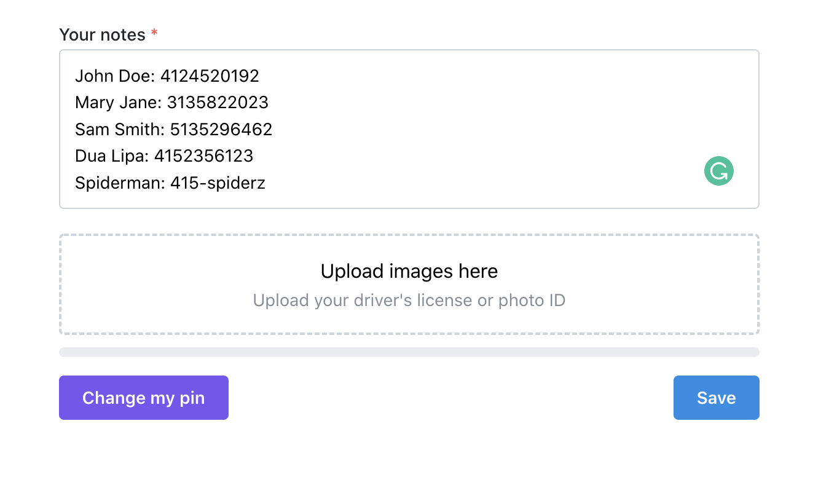The image size is (837, 504).
Task: Place cursor on the name 'Mary Jane'
Action: [117, 103]
